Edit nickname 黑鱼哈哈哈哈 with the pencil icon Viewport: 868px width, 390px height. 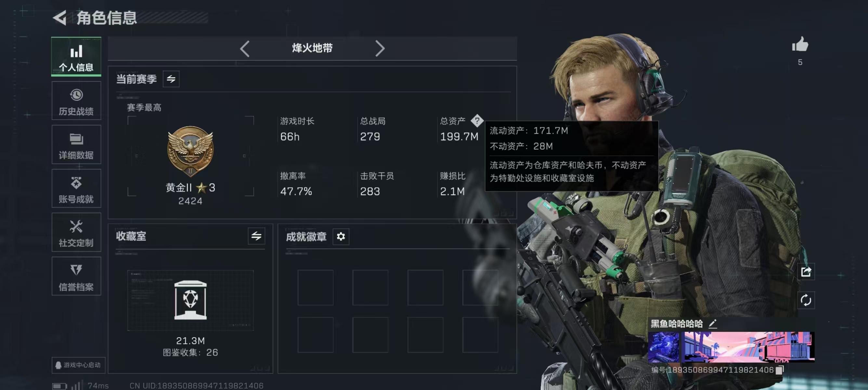point(712,324)
